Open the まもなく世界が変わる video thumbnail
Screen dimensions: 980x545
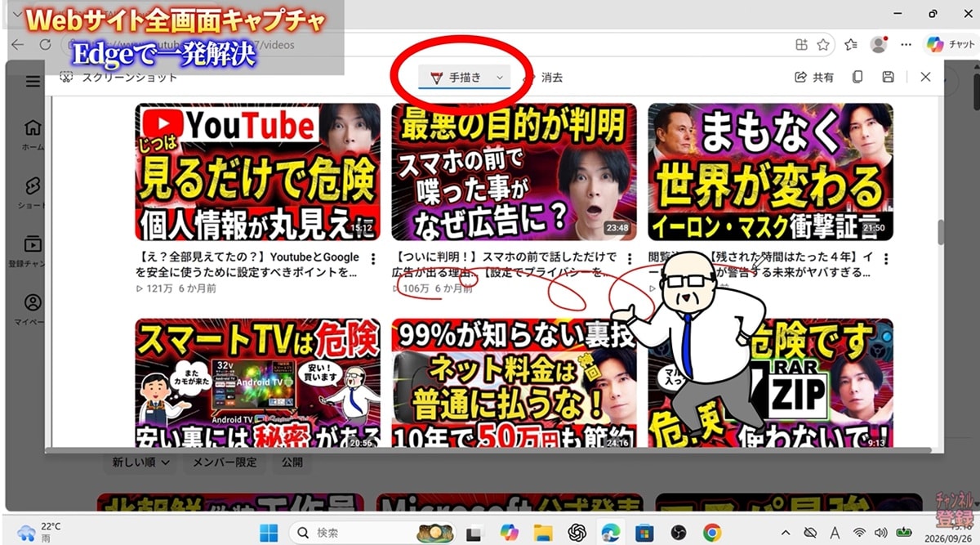770,172
